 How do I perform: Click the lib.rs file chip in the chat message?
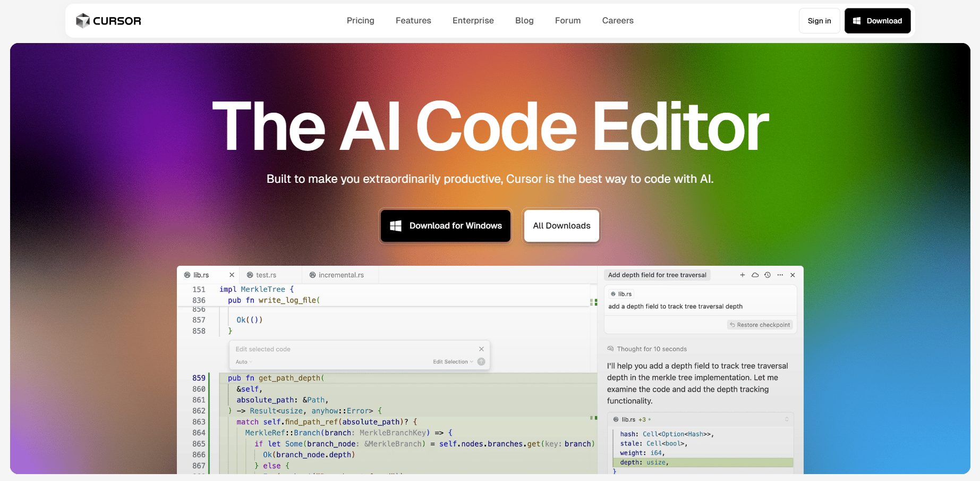[x=621, y=294]
